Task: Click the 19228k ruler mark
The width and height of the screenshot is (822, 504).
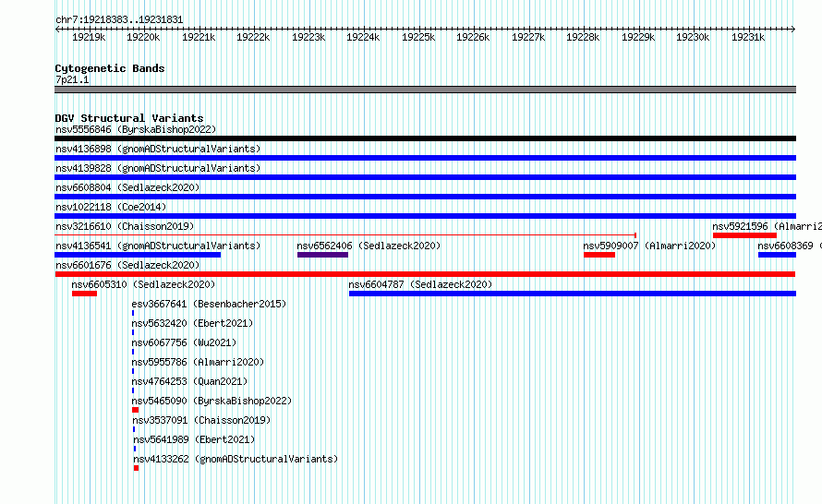Action: (583, 37)
